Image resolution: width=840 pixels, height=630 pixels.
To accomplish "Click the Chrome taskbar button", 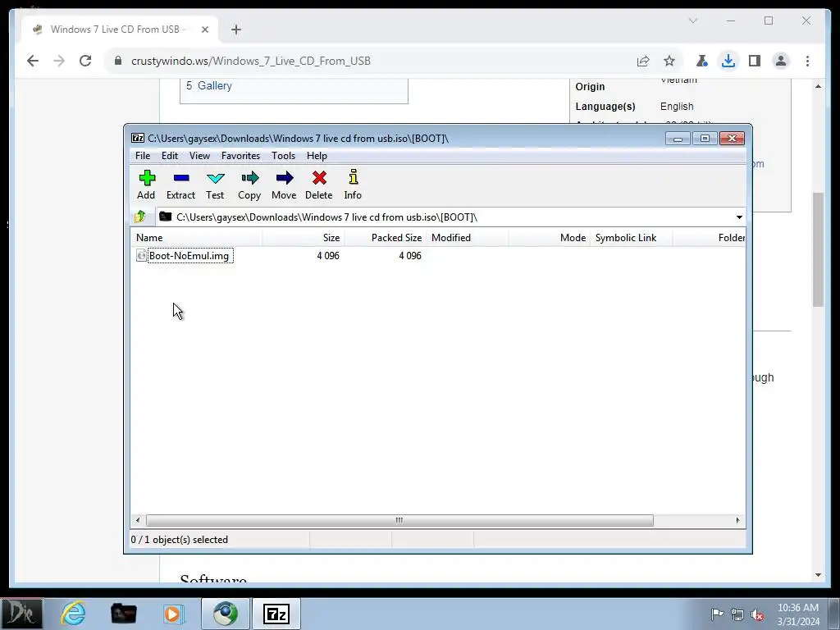I will click(226, 613).
